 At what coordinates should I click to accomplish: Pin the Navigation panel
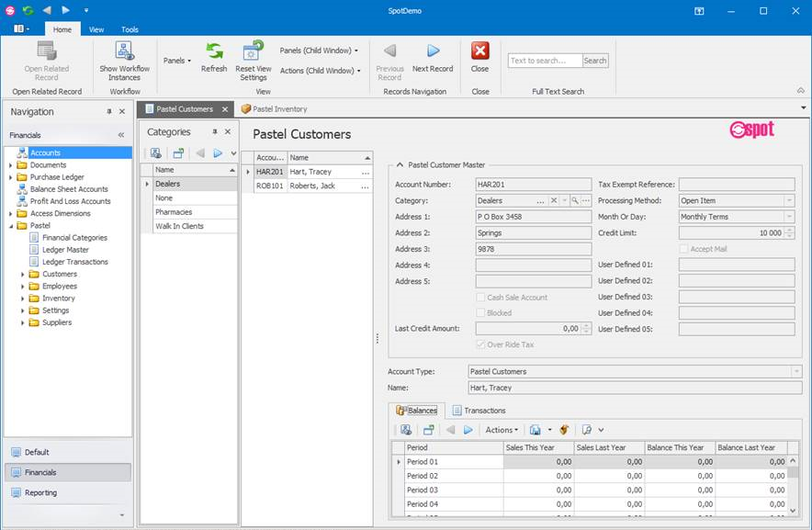(x=109, y=111)
